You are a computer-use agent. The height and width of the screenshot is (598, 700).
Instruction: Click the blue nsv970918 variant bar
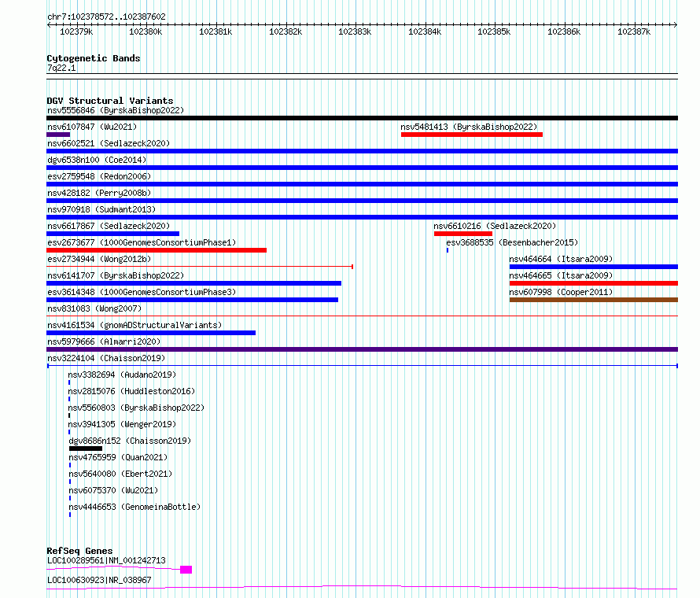click(362, 217)
